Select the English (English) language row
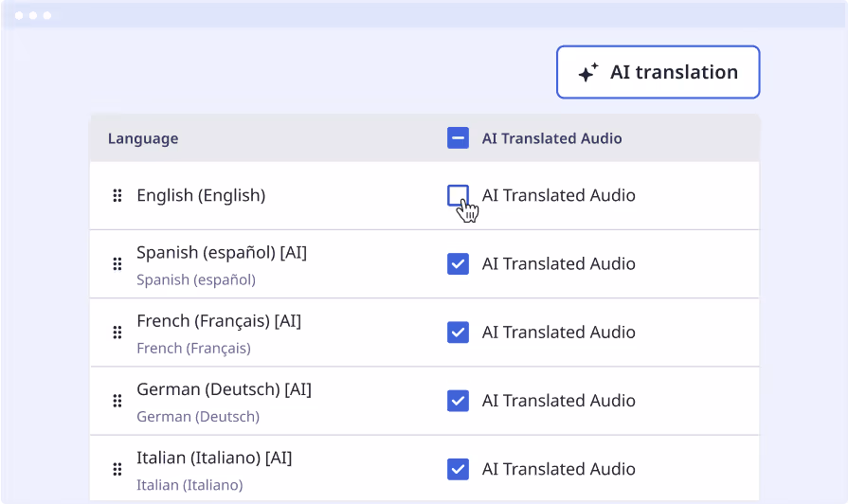This screenshot has height=504, width=848. pyautogui.click(x=201, y=196)
